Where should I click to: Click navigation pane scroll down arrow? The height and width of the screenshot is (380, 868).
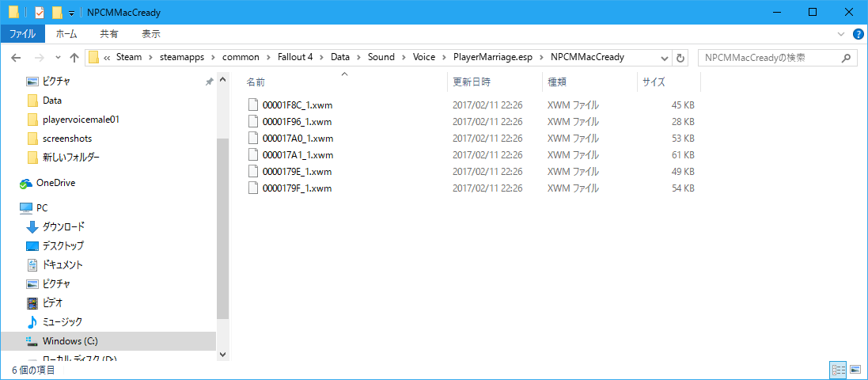(222, 354)
